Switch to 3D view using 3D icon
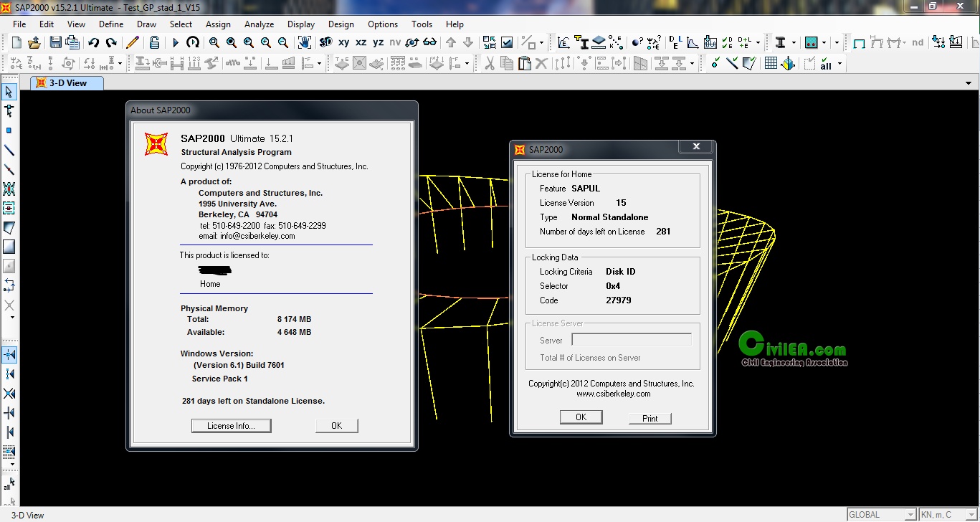Image resolution: width=980 pixels, height=522 pixels. (x=326, y=43)
